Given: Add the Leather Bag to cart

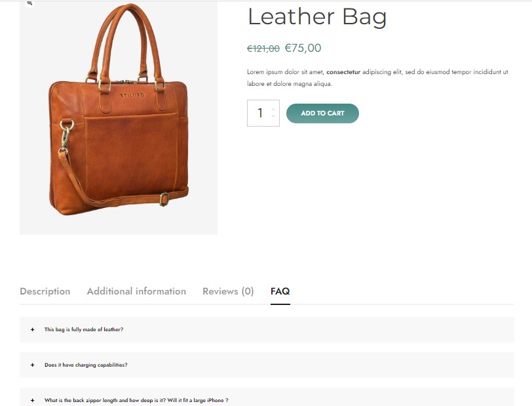Looking at the screenshot, I should [322, 113].
